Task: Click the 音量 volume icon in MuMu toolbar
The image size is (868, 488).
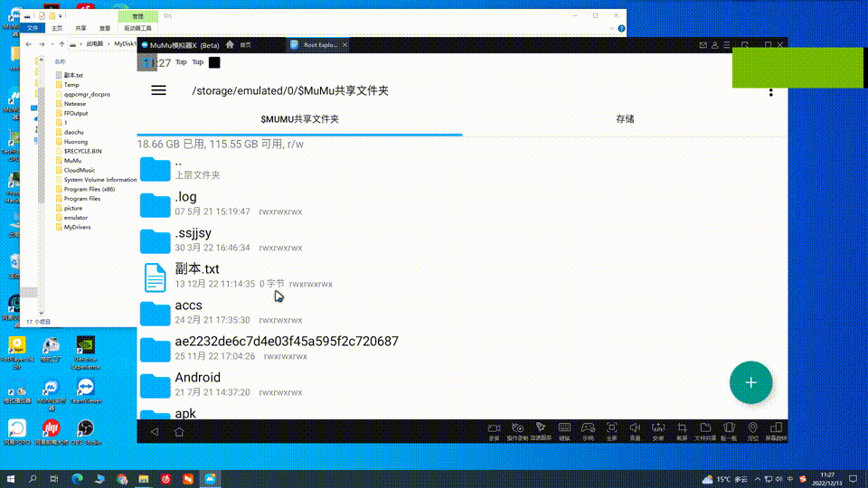Action: pyautogui.click(x=635, y=431)
